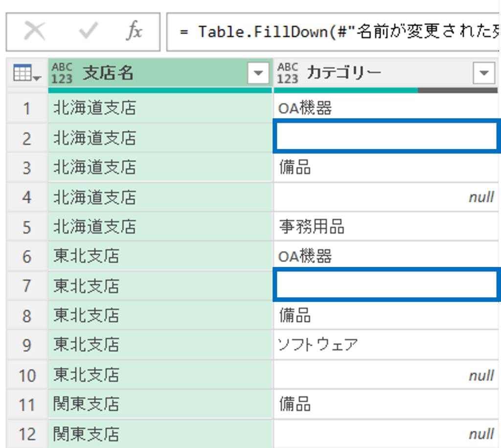Screen dimensions: 501x448
Task: Select the カテゴリー column header
Action: click(x=382, y=73)
